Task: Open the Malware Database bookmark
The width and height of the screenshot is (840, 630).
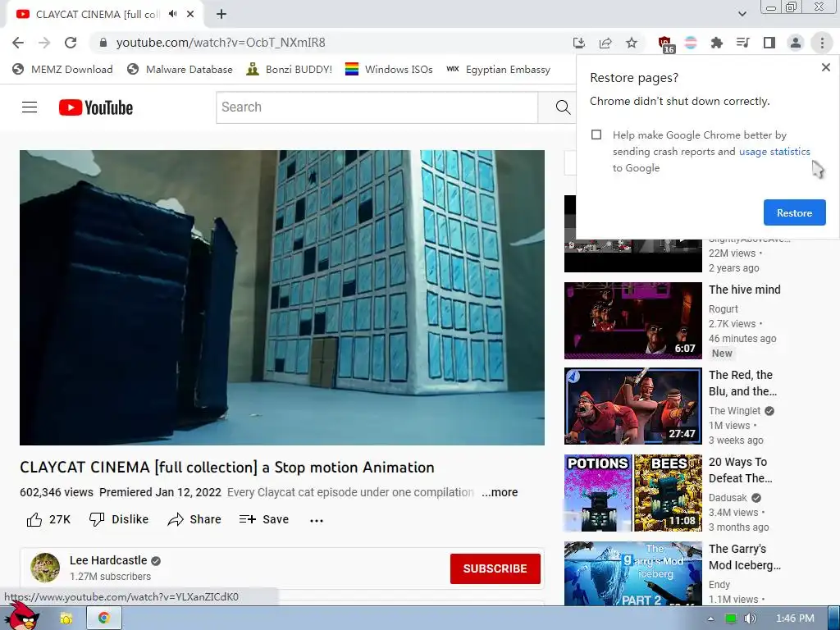Action: tap(180, 70)
